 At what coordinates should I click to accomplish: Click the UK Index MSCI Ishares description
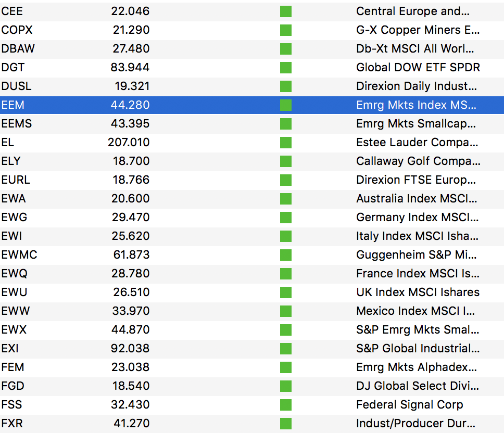click(x=418, y=292)
